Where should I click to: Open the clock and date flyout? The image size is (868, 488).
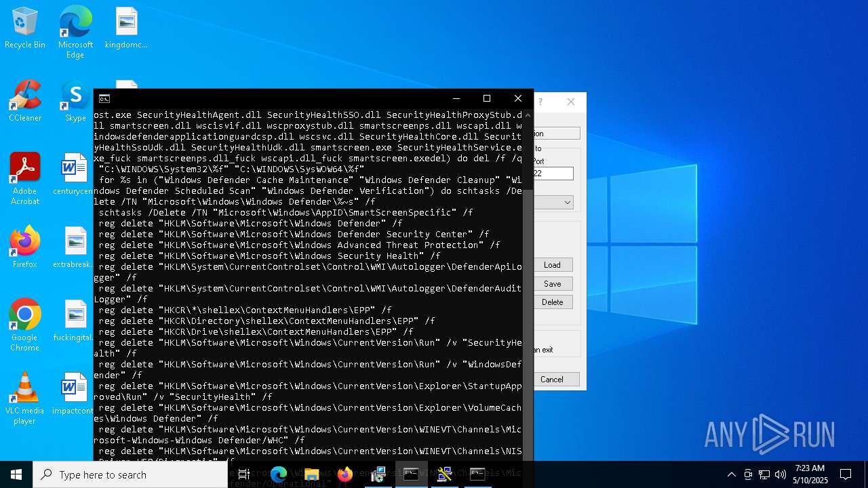tap(811, 474)
